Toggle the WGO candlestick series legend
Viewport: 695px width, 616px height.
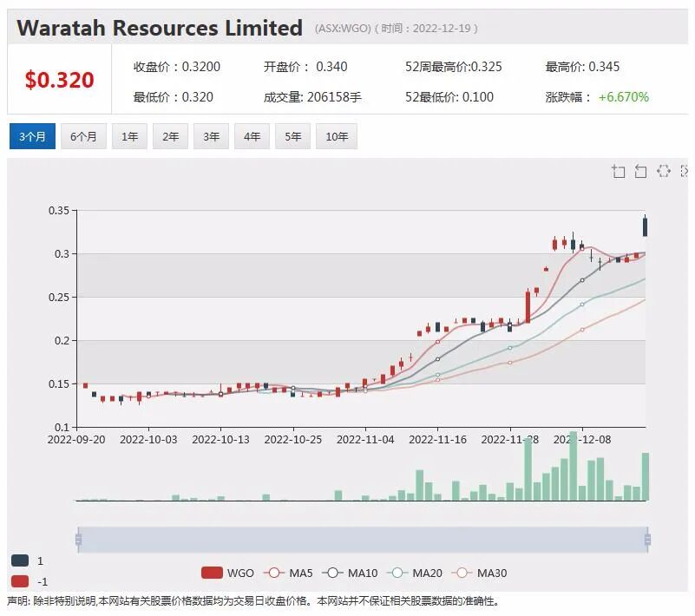(227, 573)
